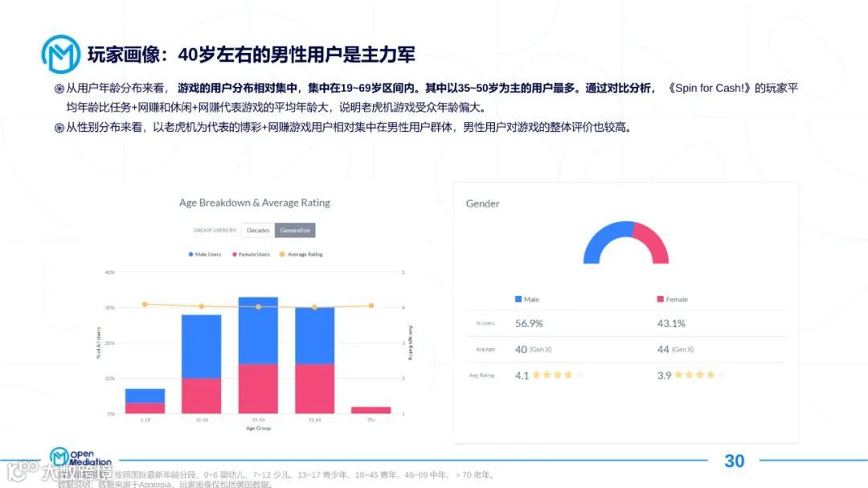Viewport: 868px width, 488px height.
Task: Click the orange Average Rating legend marker
Action: 282,254
